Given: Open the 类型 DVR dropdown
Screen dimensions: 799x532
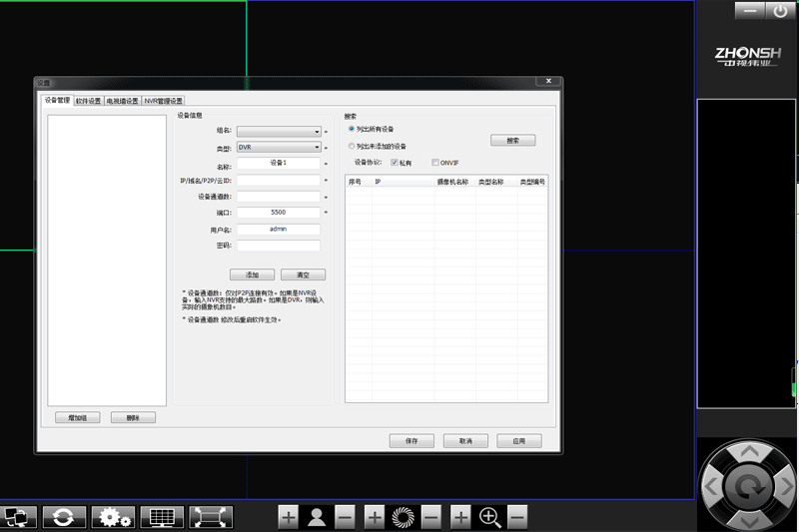Looking at the screenshot, I should coord(279,147).
